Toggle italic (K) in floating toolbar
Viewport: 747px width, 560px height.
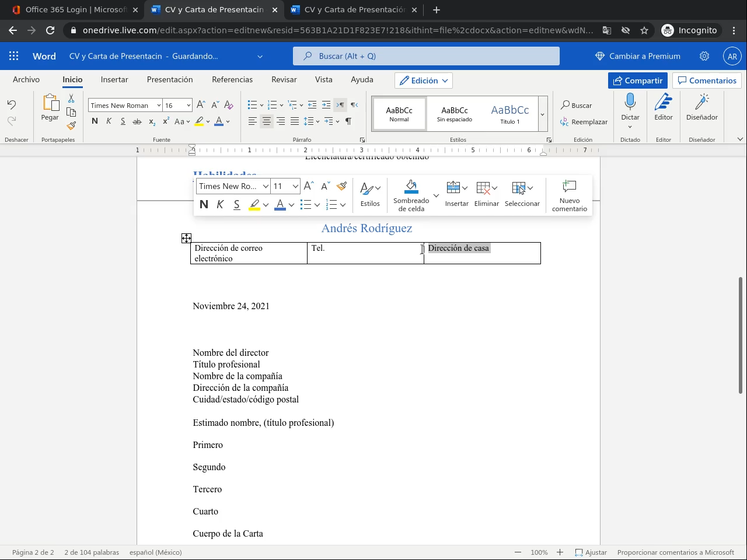click(x=220, y=204)
